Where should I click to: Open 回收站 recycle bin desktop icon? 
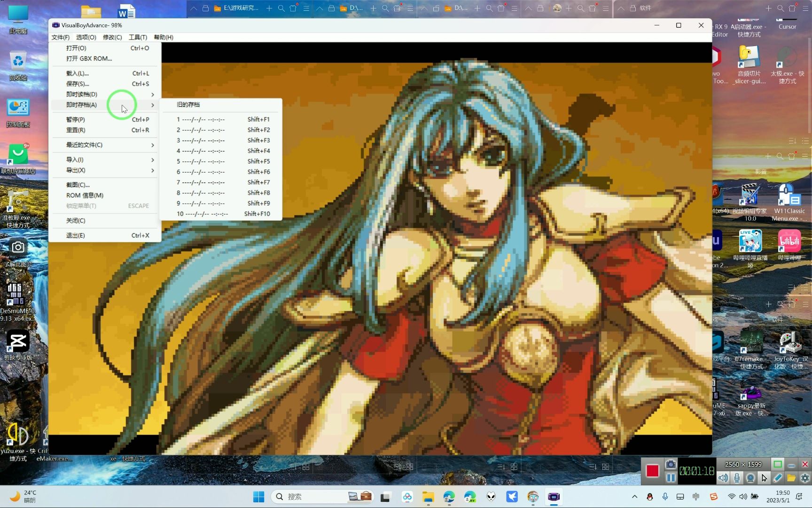[18, 66]
